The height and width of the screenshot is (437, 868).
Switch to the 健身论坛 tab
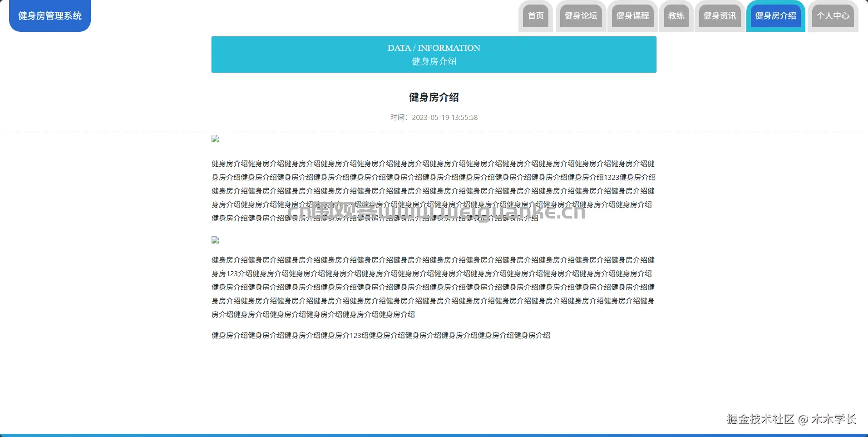click(581, 15)
